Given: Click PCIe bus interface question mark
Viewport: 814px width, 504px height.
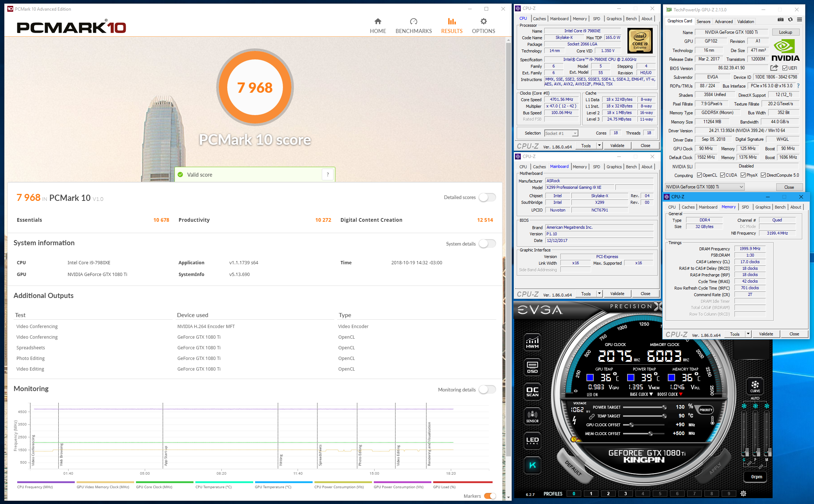Looking at the screenshot, I should [x=798, y=86].
